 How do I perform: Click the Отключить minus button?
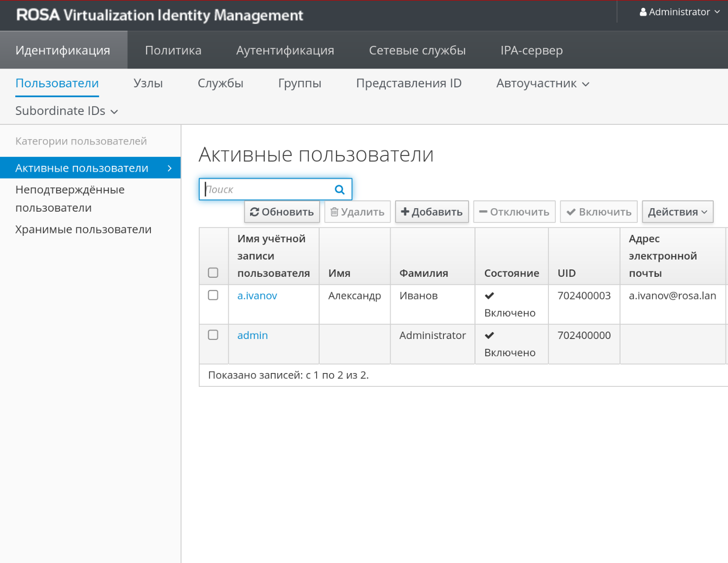pyautogui.click(x=514, y=212)
